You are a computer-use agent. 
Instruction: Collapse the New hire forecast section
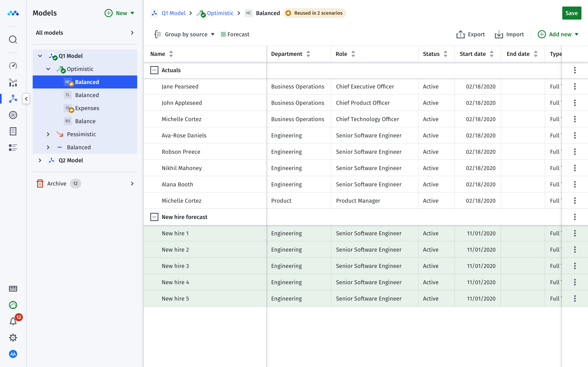(154, 217)
